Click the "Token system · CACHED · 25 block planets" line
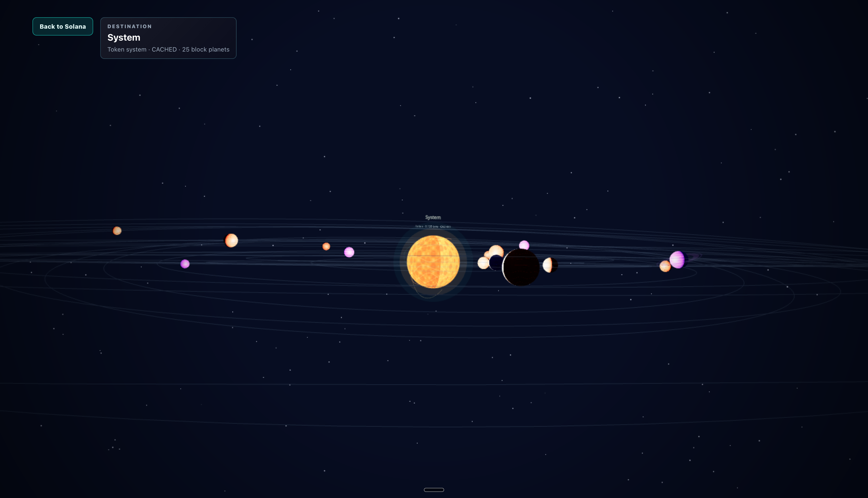 pyautogui.click(x=168, y=49)
